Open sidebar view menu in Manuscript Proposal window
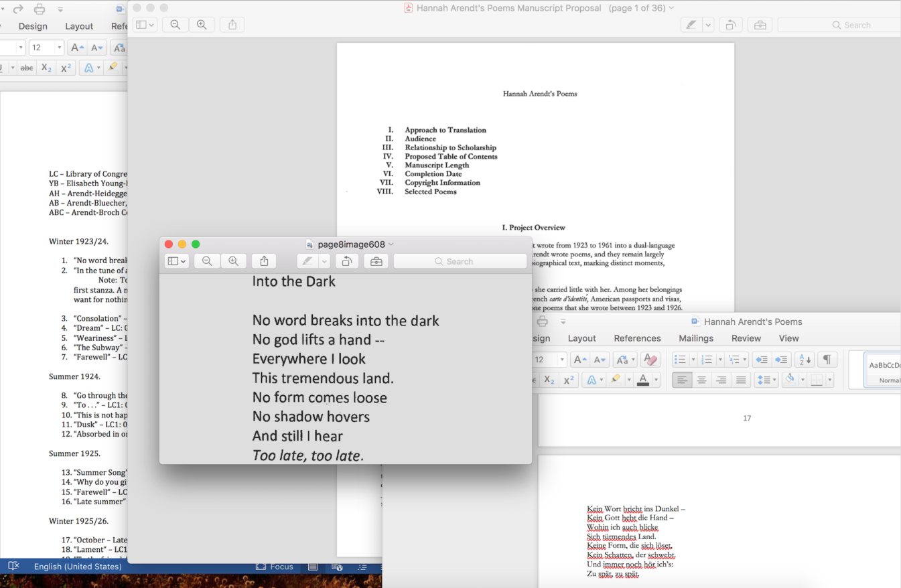The height and width of the screenshot is (588, 901). [145, 25]
